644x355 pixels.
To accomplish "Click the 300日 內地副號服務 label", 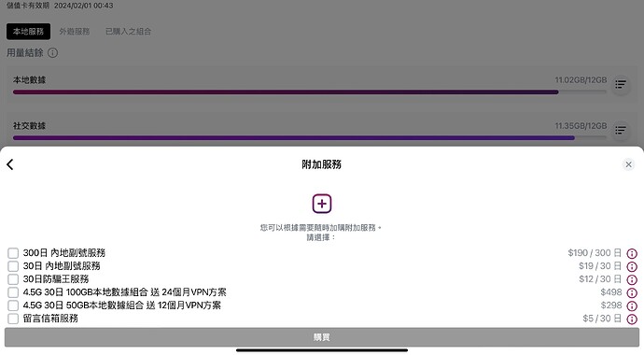I will pyautogui.click(x=64, y=252).
